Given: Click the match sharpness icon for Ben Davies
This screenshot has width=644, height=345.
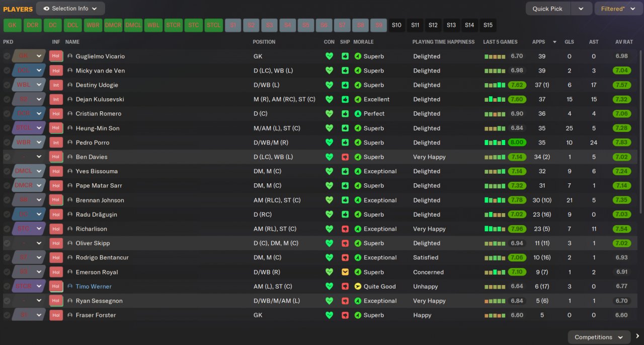Looking at the screenshot, I should [345, 157].
